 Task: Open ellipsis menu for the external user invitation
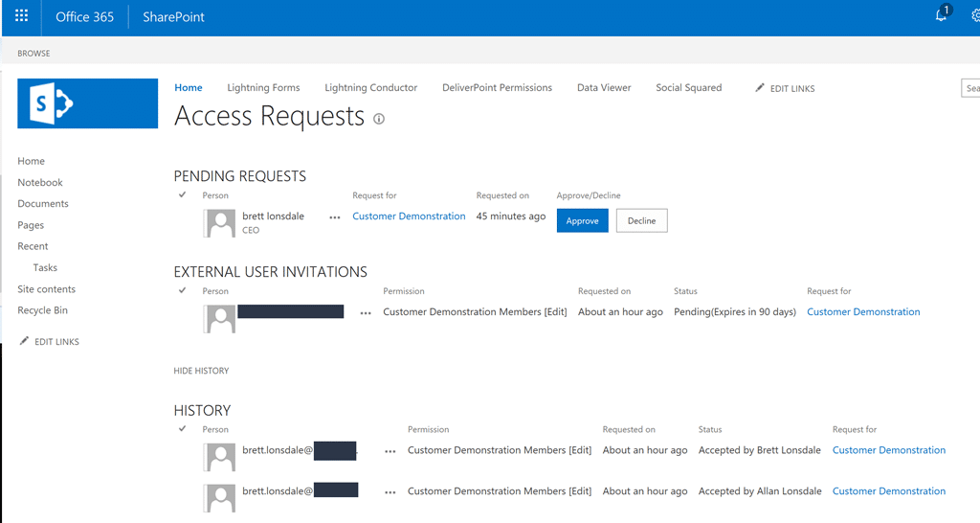[x=366, y=313]
